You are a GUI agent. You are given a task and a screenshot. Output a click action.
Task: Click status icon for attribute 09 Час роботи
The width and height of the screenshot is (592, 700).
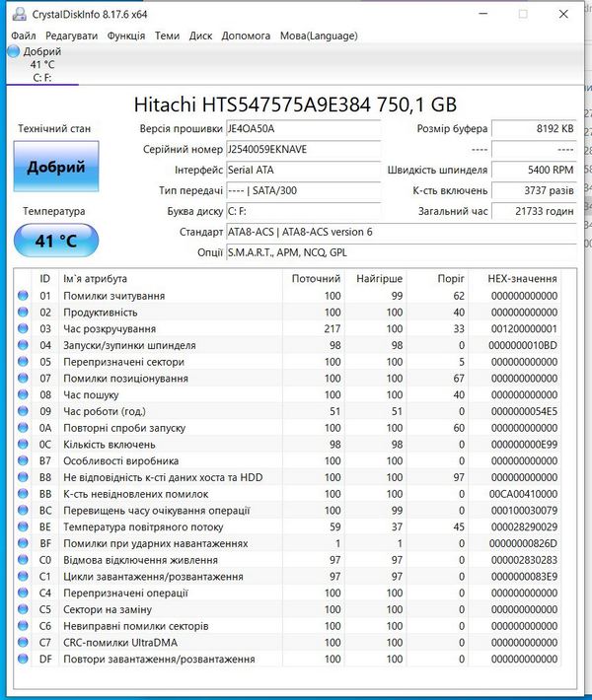(24, 411)
